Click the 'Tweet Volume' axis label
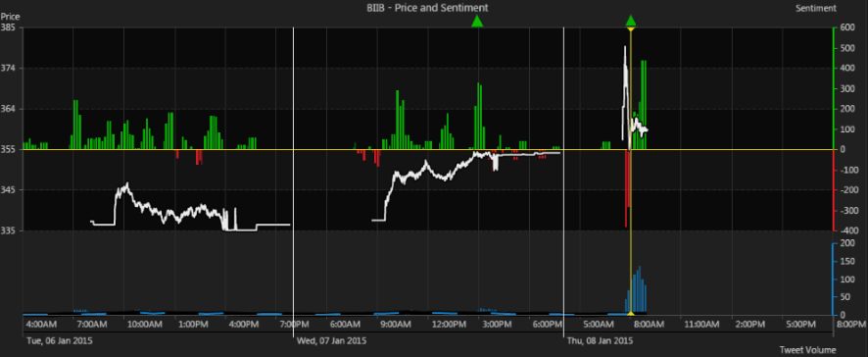 click(807, 350)
